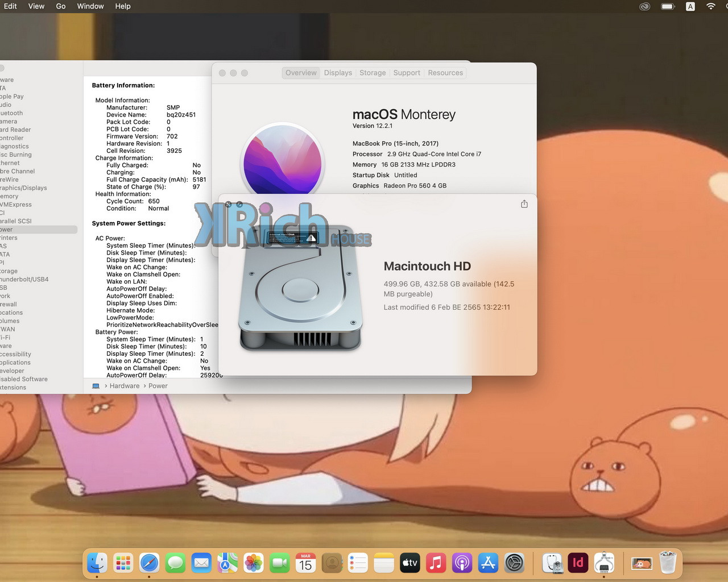Launch Safari from the Dock
The image size is (728, 582).
click(x=149, y=563)
